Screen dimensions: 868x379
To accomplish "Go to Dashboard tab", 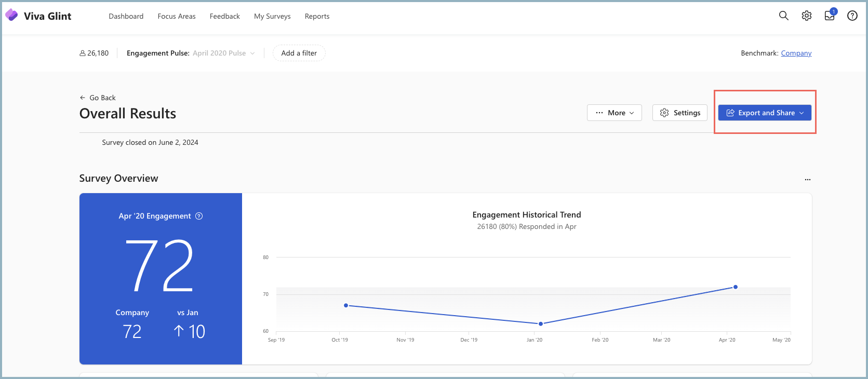I will point(126,16).
